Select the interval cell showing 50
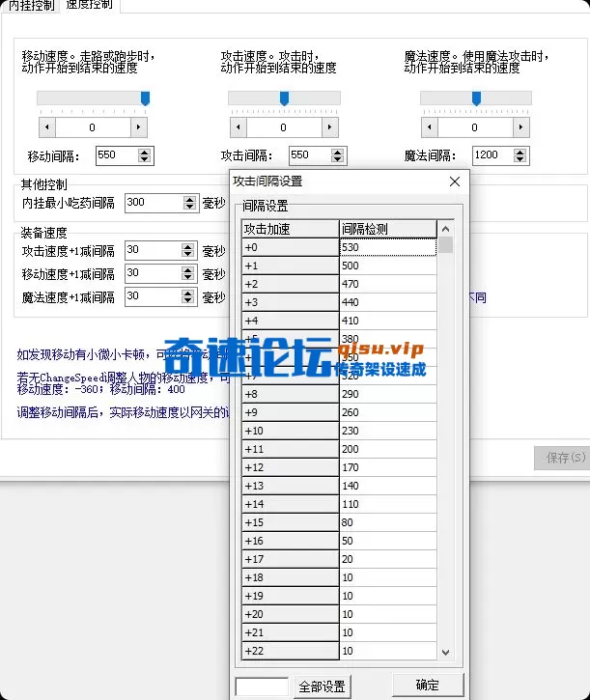The image size is (590, 700). pyautogui.click(x=387, y=541)
